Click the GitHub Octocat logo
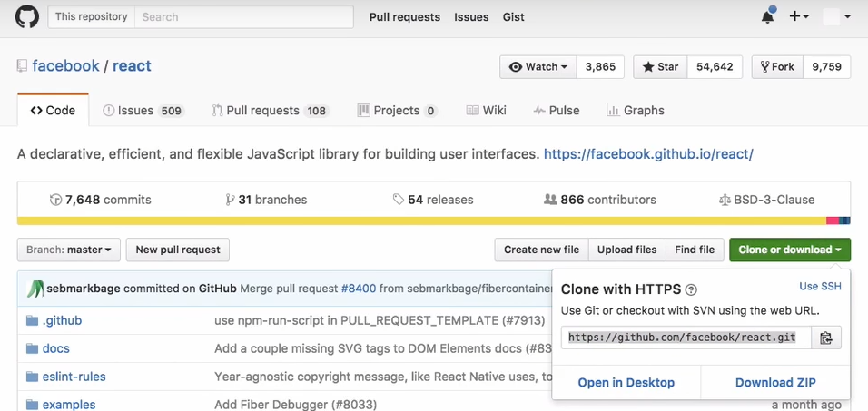 click(x=27, y=16)
